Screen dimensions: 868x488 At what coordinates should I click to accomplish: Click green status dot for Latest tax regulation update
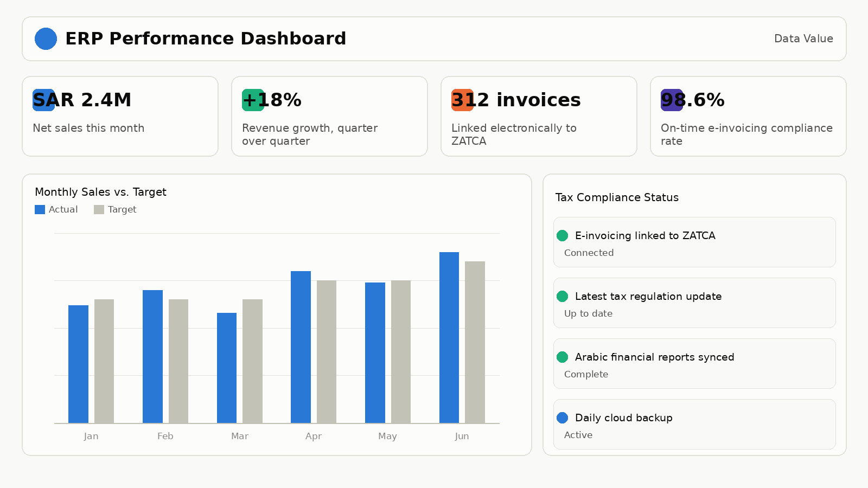click(562, 296)
